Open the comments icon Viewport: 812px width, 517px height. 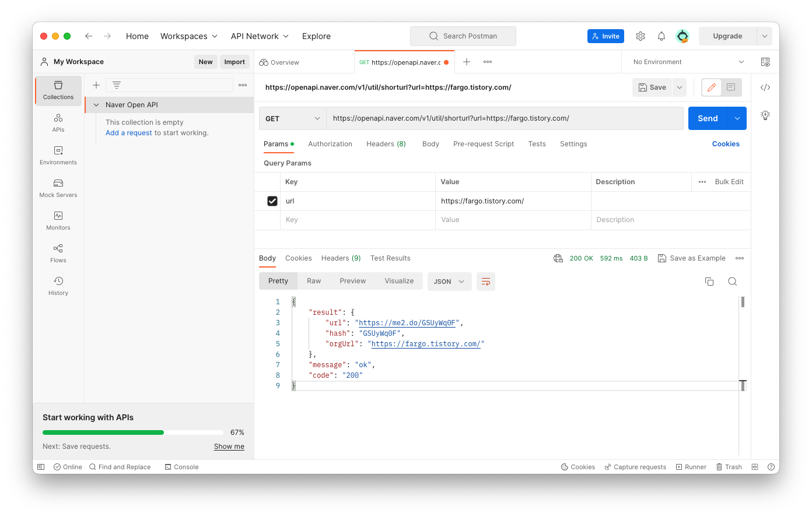pos(731,87)
